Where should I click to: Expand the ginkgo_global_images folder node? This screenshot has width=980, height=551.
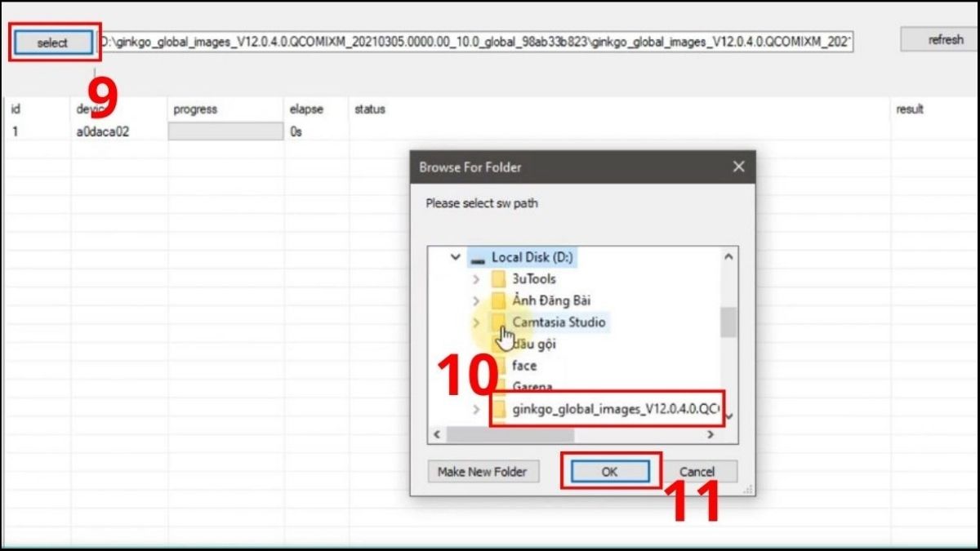click(x=476, y=409)
